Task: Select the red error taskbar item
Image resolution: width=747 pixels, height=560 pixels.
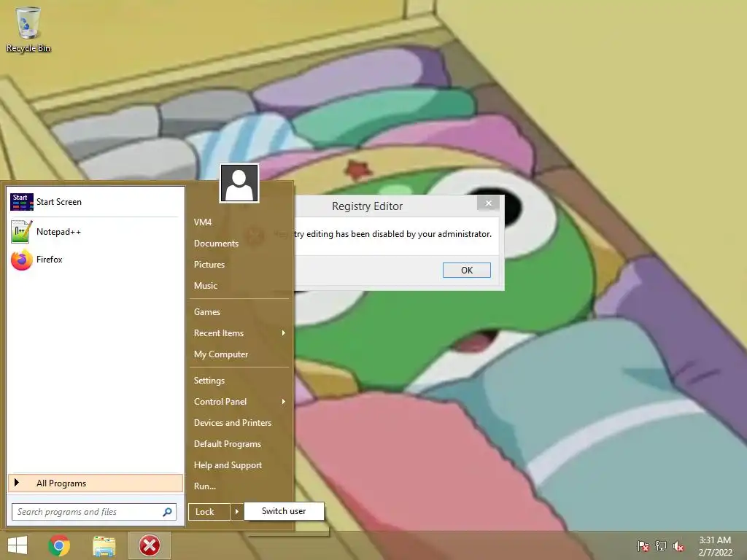Action: [150, 545]
